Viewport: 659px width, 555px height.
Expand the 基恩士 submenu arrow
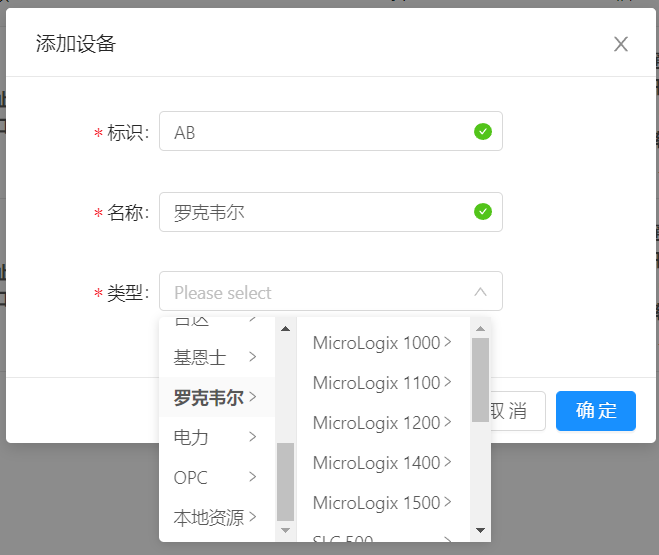[x=252, y=357]
